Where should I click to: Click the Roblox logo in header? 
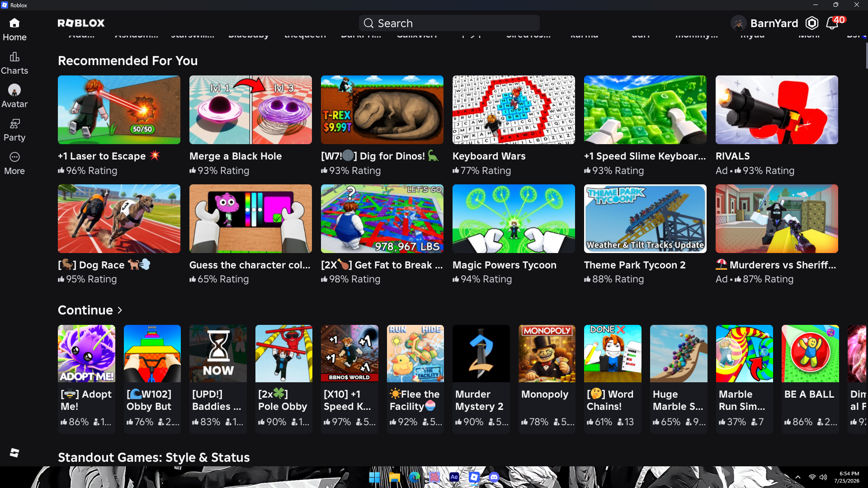click(x=81, y=23)
